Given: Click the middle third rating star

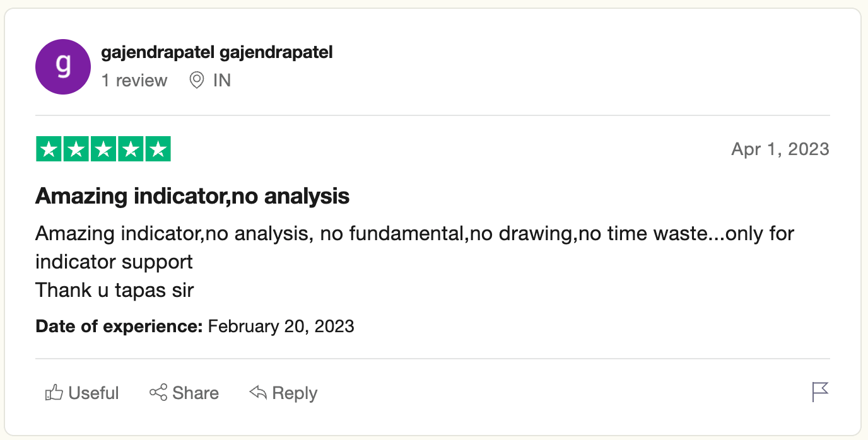Looking at the screenshot, I should 103,149.
